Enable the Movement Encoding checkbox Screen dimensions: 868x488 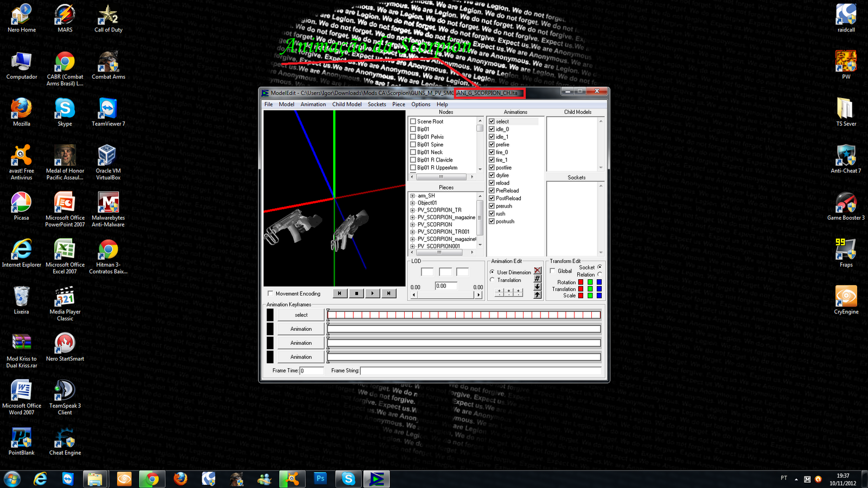coord(271,294)
